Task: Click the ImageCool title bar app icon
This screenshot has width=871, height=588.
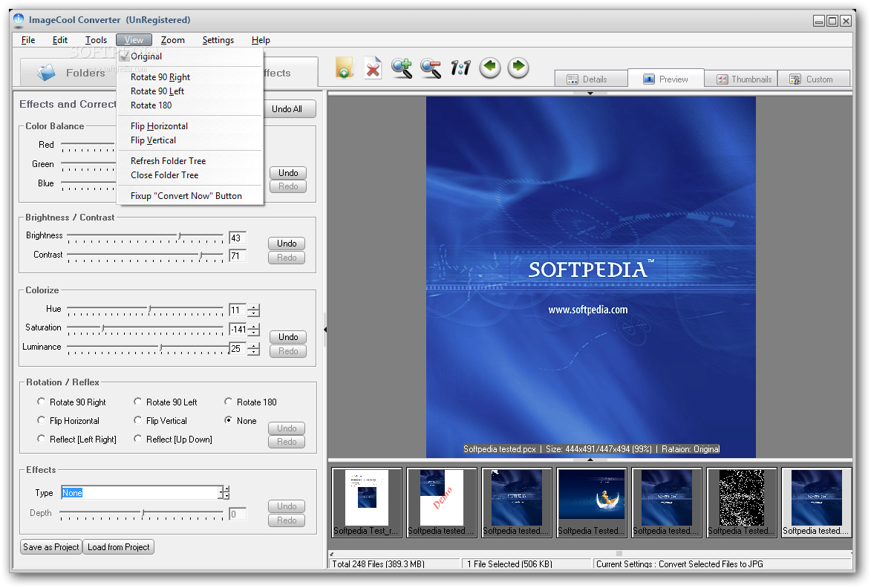Action: 19,20
